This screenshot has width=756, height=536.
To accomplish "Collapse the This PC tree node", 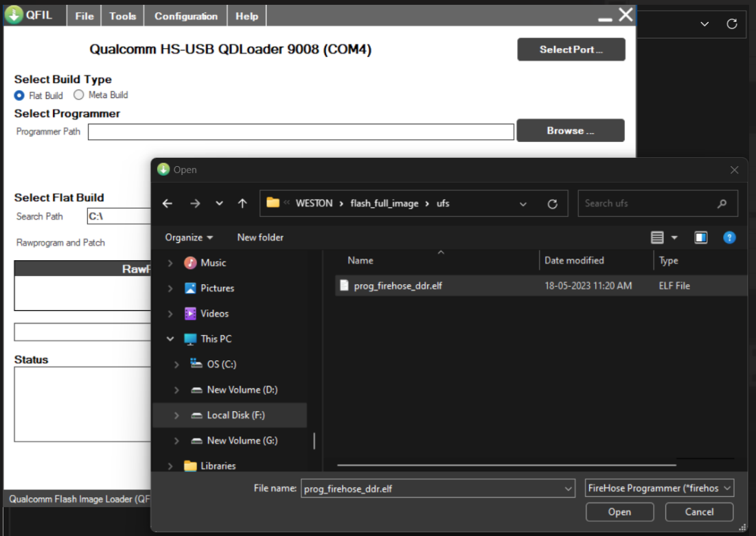I will [x=170, y=339].
